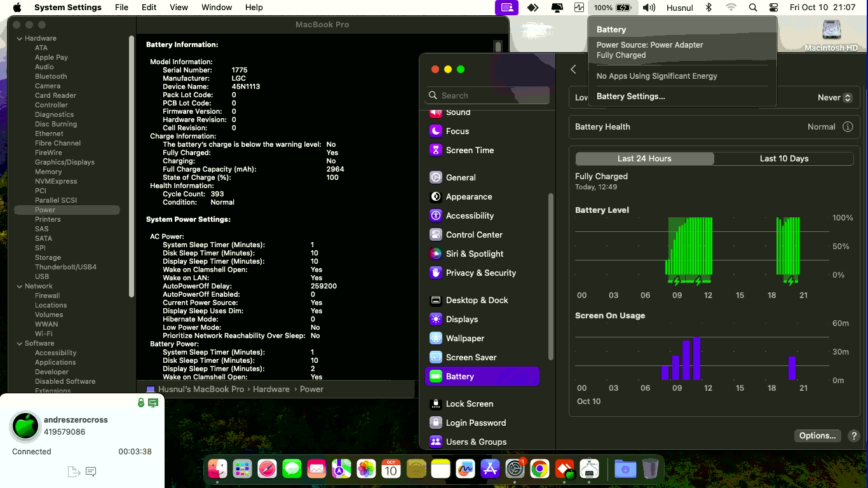The image size is (868, 488).
Task: Click the Options… button in Battery settings
Action: pyautogui.click(x=817, y=436)
